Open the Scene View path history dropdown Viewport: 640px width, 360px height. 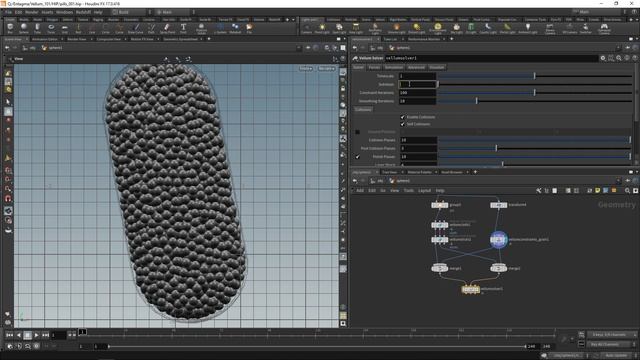pos(299,48)
